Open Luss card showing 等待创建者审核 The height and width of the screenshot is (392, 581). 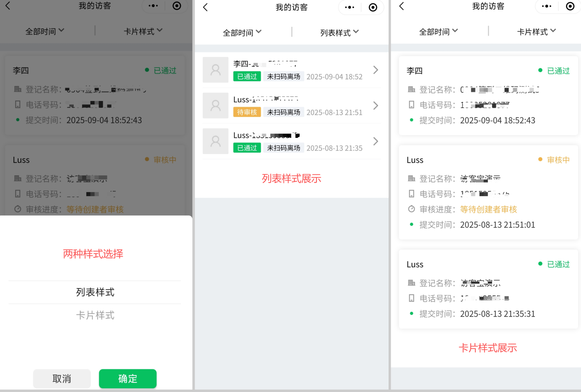click(488, 192)
